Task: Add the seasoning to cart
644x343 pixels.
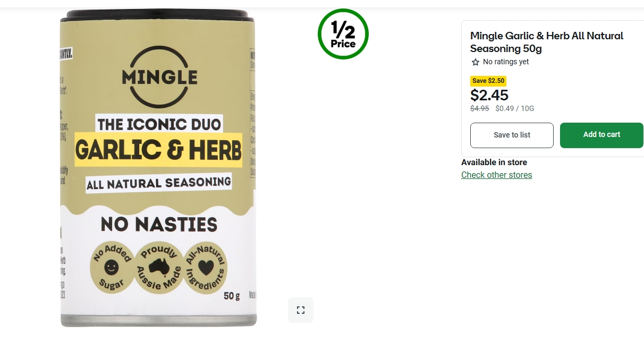Action: coord(601,135)
